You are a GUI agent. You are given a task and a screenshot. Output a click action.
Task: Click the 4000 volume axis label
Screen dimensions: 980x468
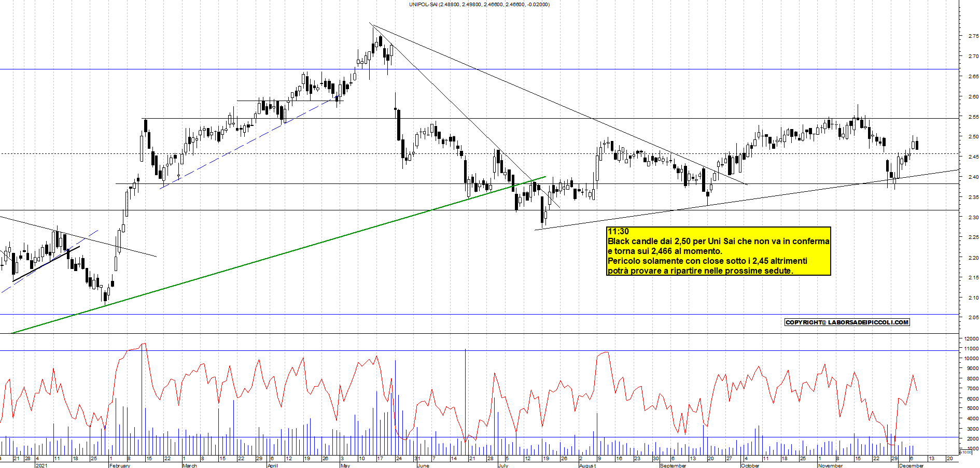973,419
